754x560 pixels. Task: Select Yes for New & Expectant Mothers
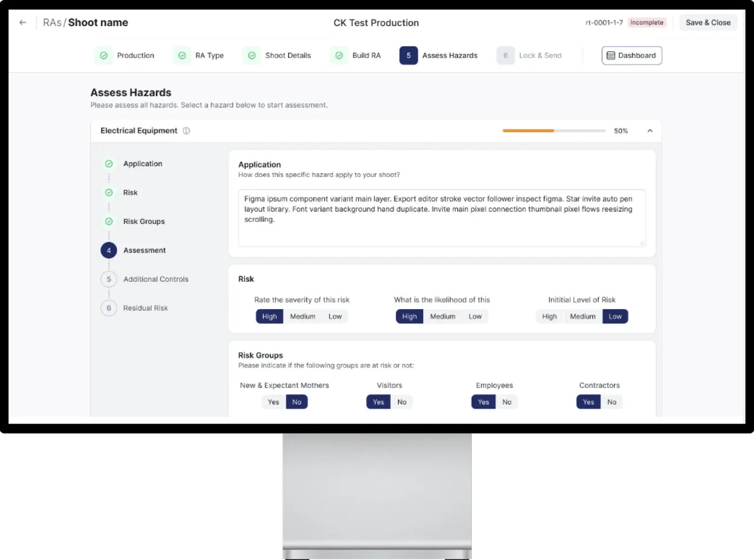click(x=273, y=402)
